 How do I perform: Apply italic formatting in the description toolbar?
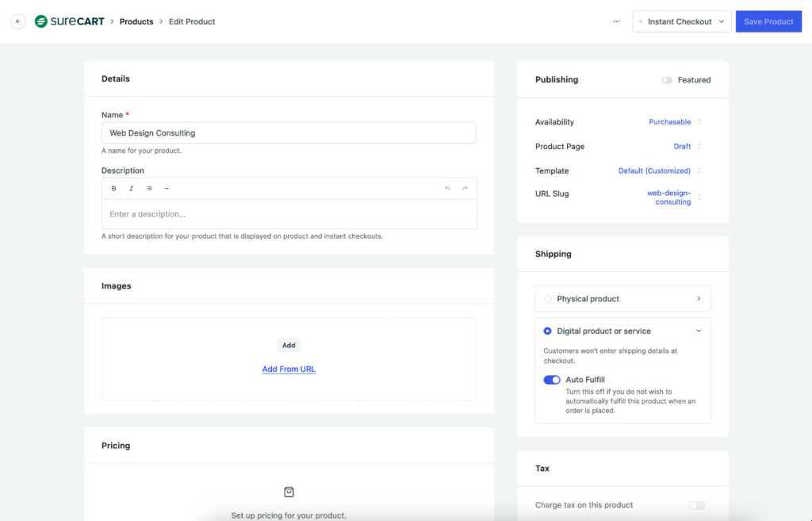click(132, 188)
